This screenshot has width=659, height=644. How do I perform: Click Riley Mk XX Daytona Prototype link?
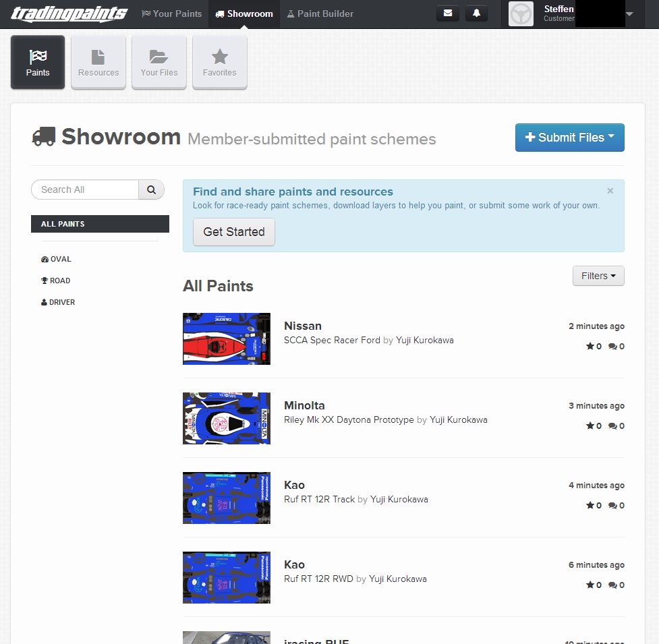click(349, 419)
